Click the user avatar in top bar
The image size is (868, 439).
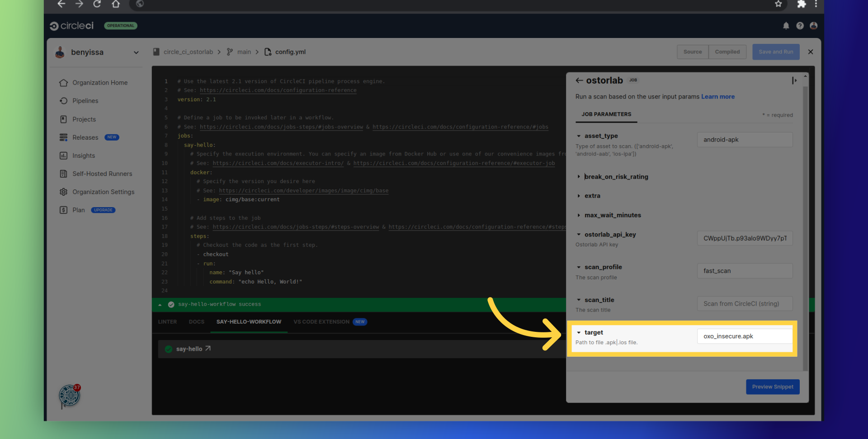(x=813, y=26)
